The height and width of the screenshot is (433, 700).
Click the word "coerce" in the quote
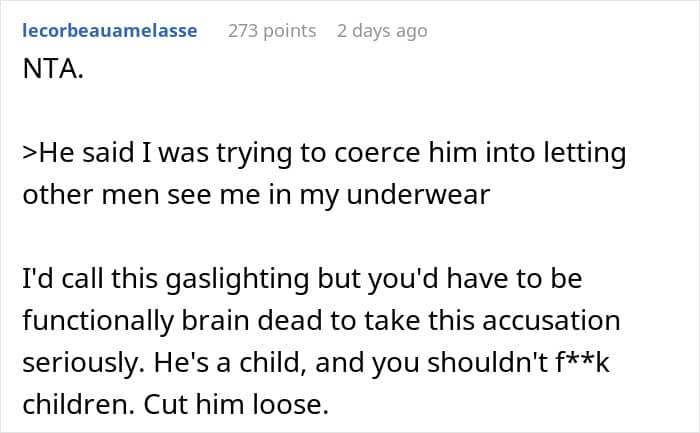pos(385,154)
